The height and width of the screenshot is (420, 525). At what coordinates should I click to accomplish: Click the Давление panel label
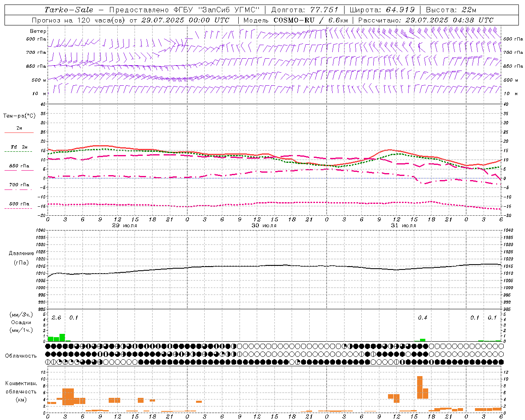click(21, 253)
